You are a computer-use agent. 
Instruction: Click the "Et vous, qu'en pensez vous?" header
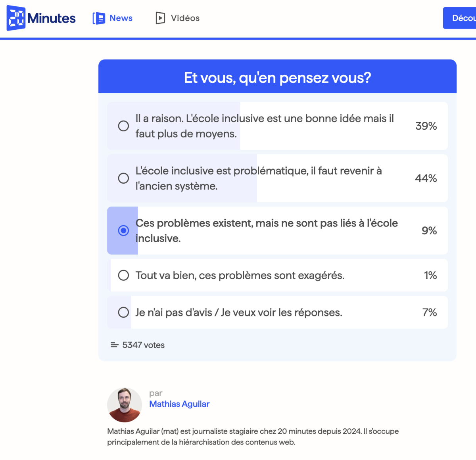277,77
